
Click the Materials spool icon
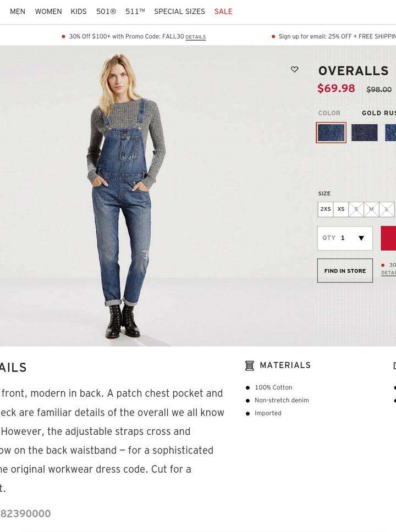click(x=250, y=366)
